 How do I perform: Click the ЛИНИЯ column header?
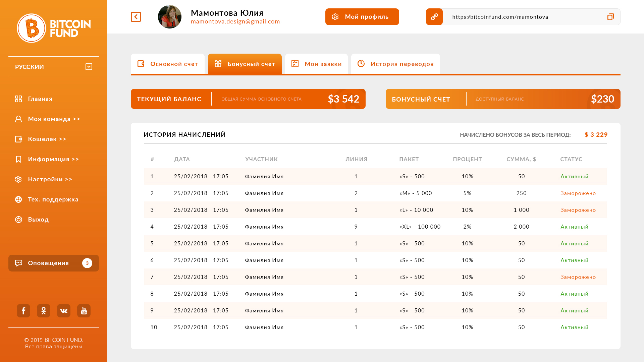pyautogui.click(x=357, y=159)
